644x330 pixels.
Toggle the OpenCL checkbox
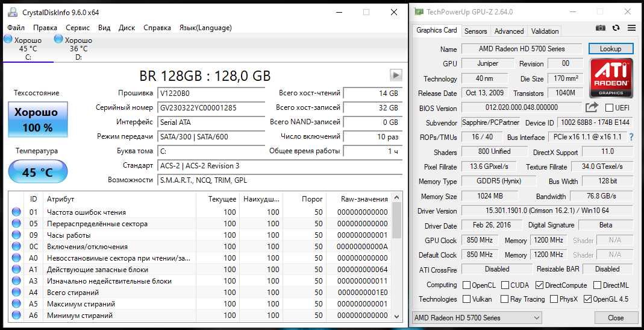tap(466, 285)
